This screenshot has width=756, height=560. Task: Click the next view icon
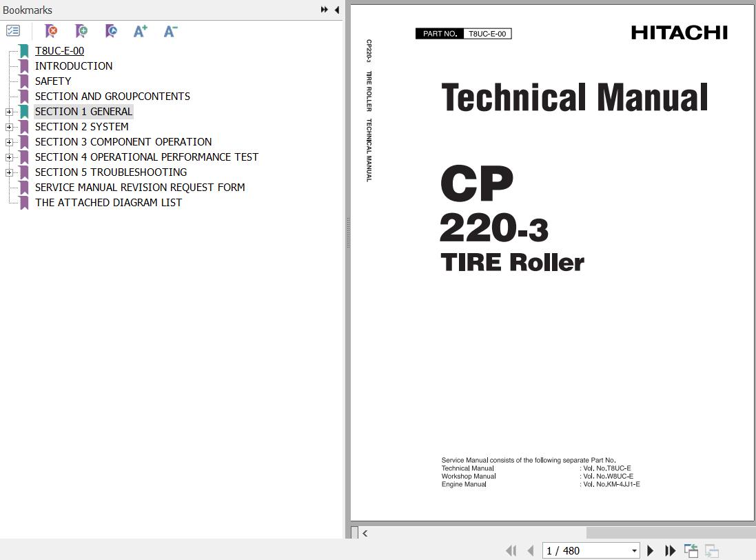[x=712, y=550]
